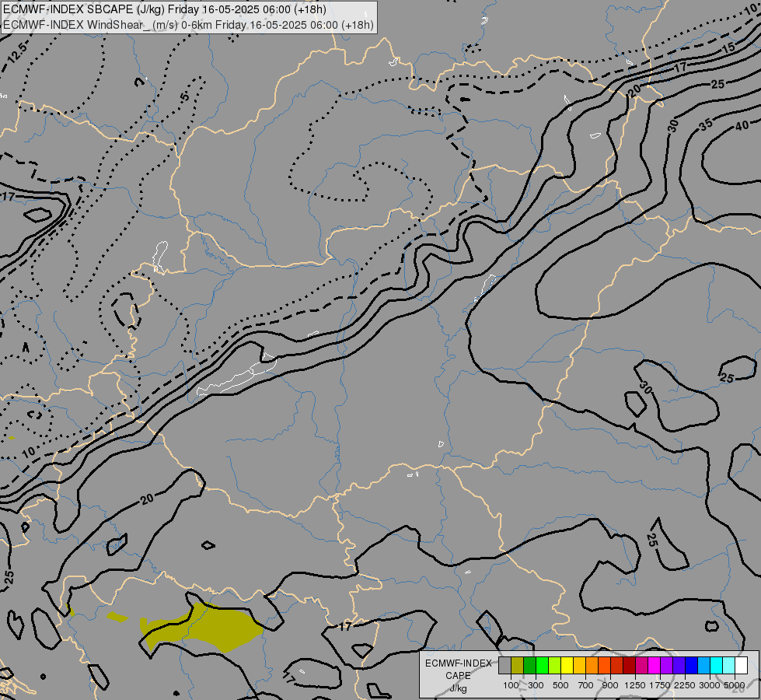This screenshot has height=700, width=761.
Task: Select the pure blue legend swatch
Action: coord(691,665)
